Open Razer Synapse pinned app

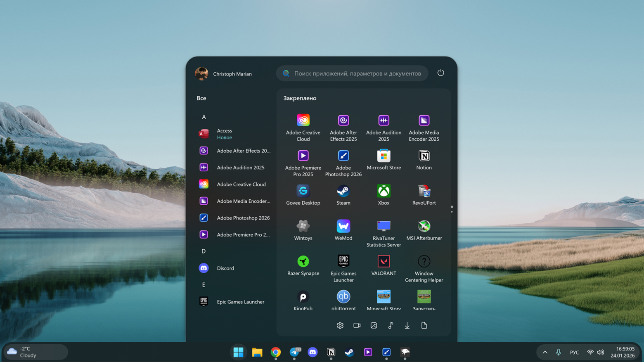303,265
